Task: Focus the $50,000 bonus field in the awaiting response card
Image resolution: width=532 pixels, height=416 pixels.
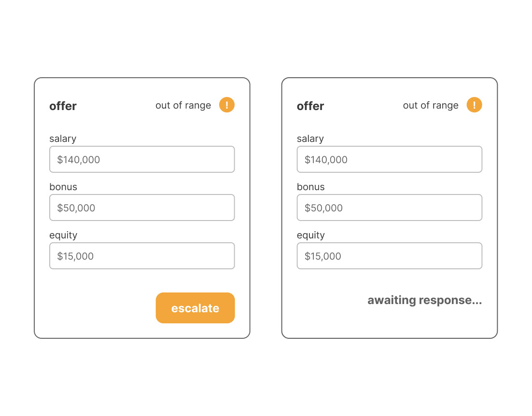Action: [x=390, y=208]
